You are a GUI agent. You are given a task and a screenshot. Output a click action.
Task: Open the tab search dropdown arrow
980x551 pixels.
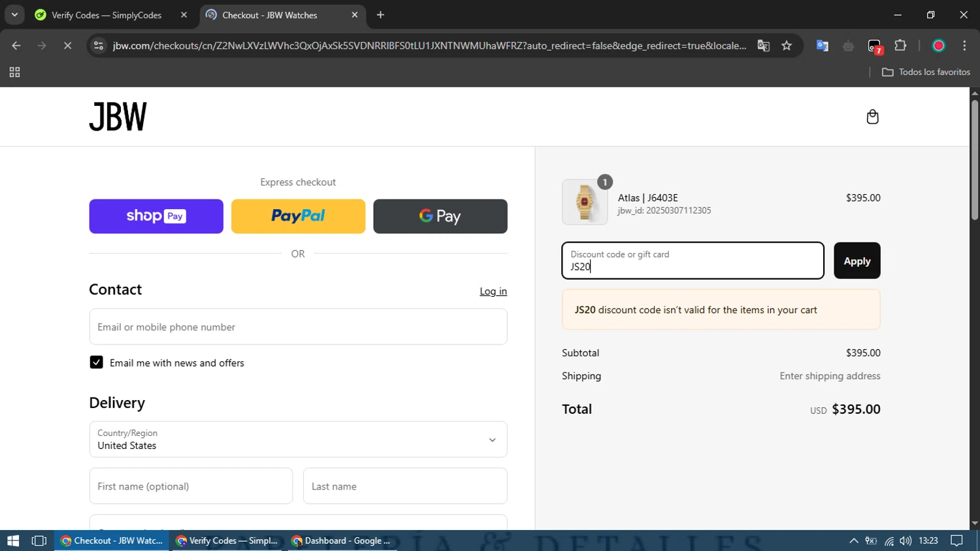tap(14, 14)
